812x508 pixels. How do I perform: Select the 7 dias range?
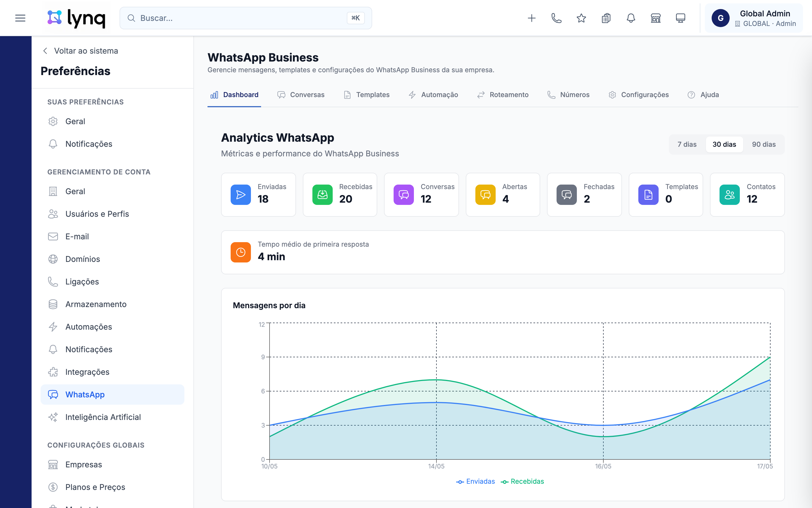pos(687,144)
